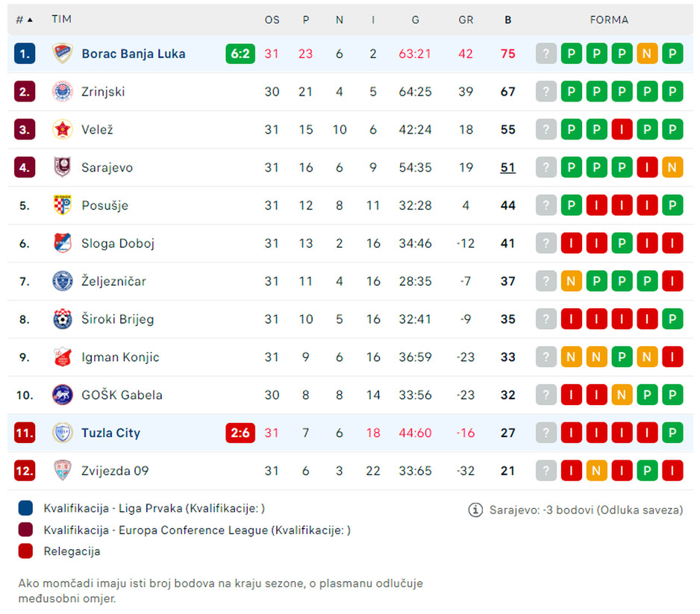700x614 pixels.
Task: Click the red 2:6 score badge
Action: click(x=240, y=433)
